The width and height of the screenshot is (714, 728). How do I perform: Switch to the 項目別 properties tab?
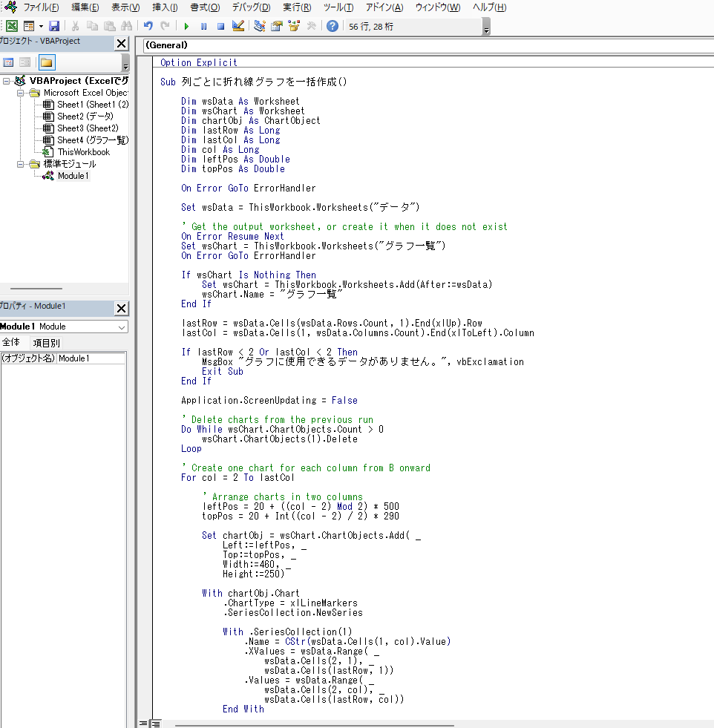(x=47, y=343)
